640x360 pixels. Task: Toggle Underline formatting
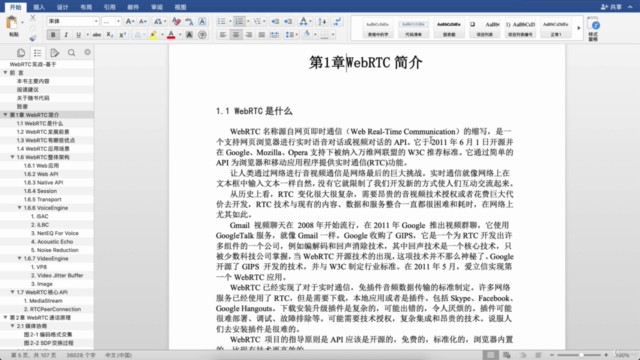click(x=78, y=35)
